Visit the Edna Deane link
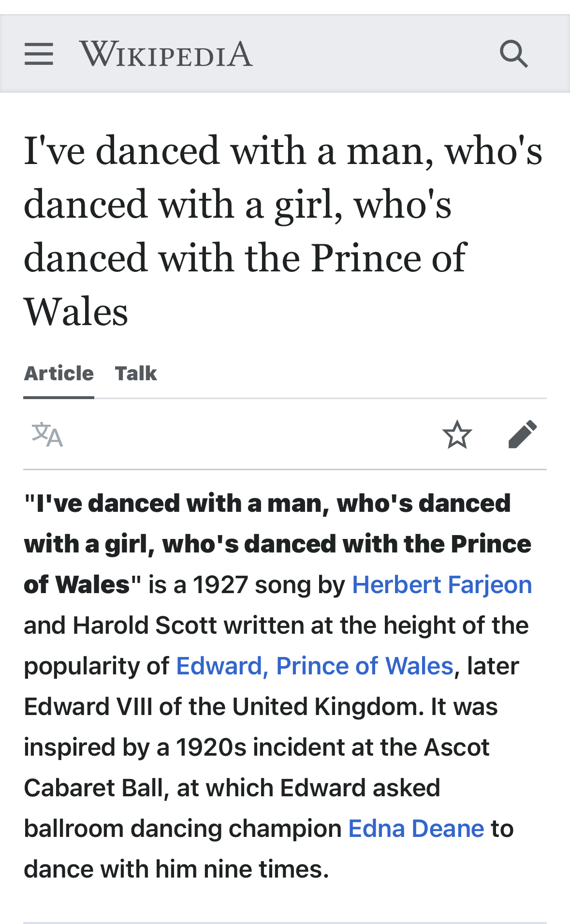The image size is (570, 924). click(x=416, y=828)
